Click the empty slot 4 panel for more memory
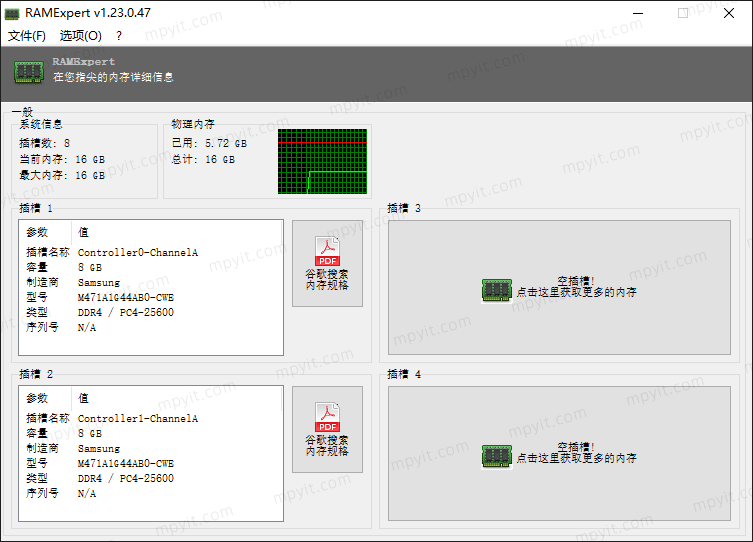 click(559, 453)
